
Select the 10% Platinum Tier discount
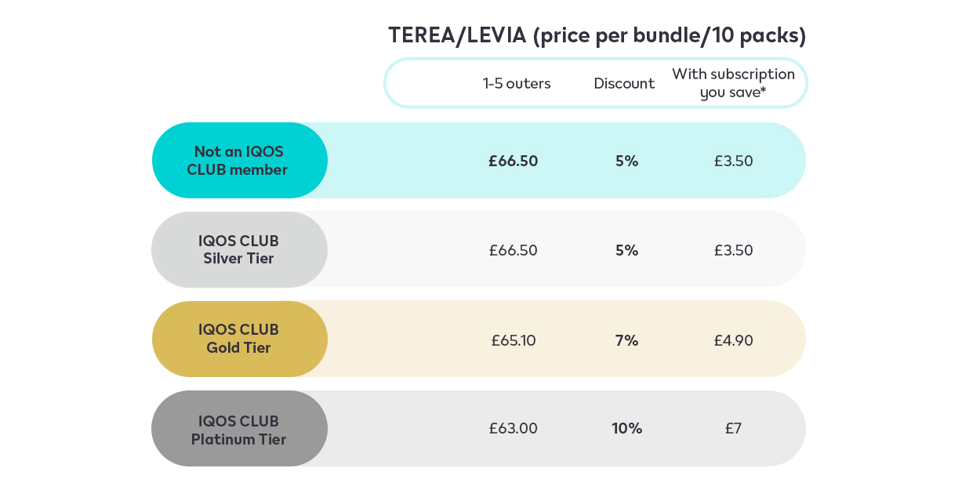pos(627,429)
